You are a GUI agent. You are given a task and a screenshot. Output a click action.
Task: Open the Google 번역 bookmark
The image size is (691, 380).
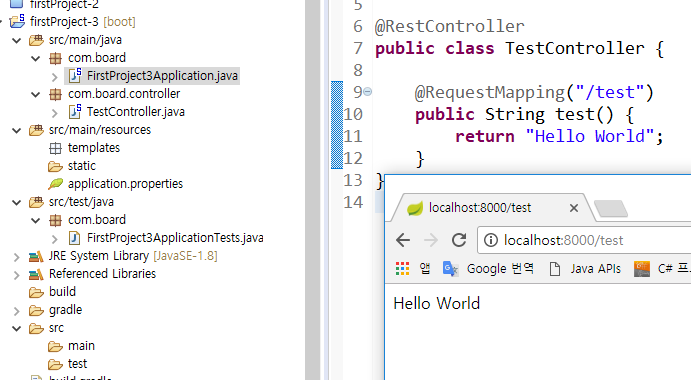[488, 268]
